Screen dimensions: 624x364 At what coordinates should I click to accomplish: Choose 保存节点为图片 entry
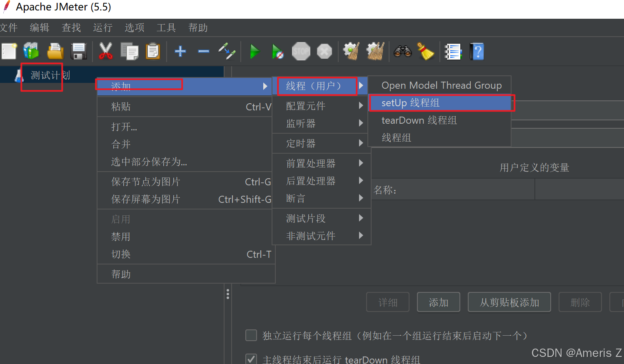click(185, 182)
